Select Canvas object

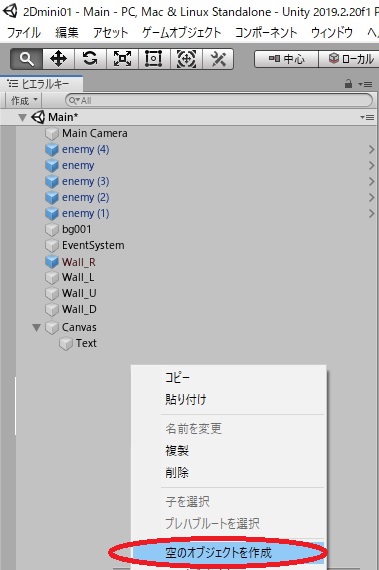tap(79, 327)
